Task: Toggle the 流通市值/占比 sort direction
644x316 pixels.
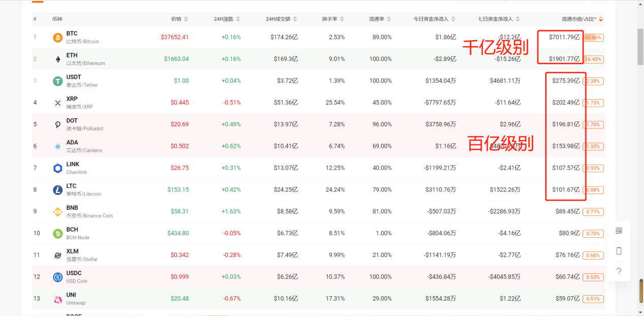Action: click(601, 18)
